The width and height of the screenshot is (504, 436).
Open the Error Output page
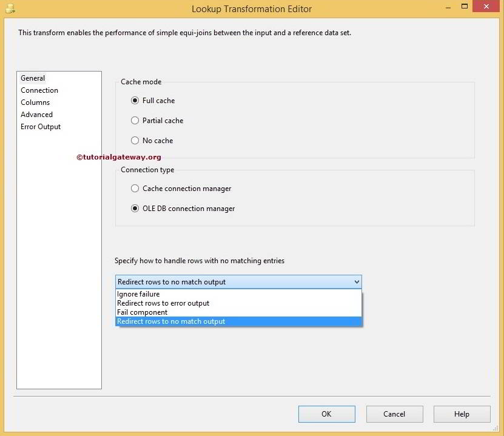pyautogui.click(x=40, y=126)
